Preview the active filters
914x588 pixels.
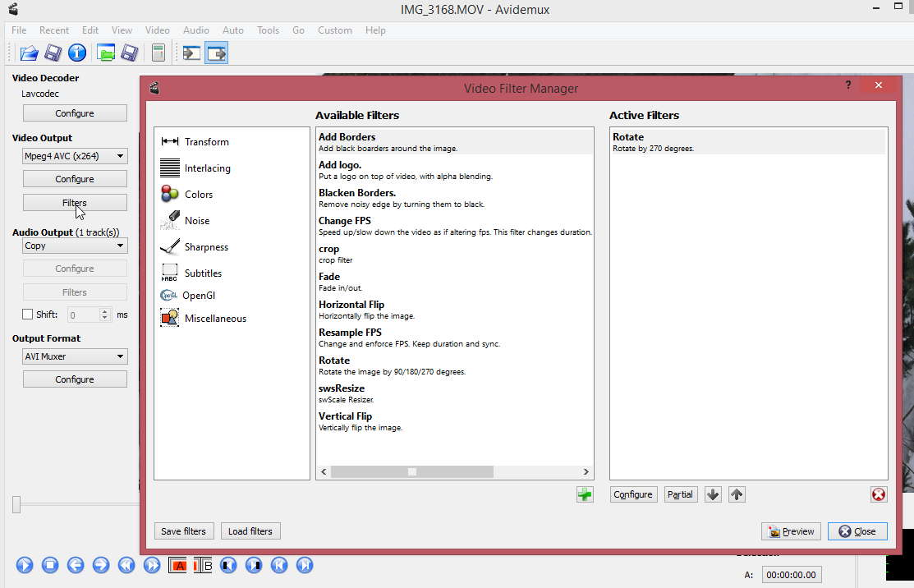790,531
